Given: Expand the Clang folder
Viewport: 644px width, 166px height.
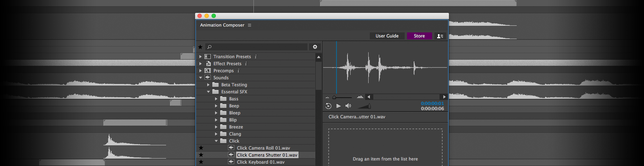Looking at the screenshot, I should pyautogui.click(x=216, y=134).
